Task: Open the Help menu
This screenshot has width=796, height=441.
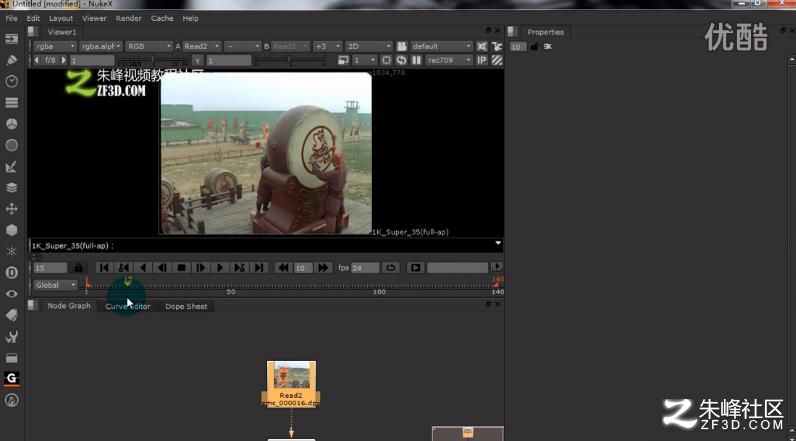Action: (x=190, y=18)
